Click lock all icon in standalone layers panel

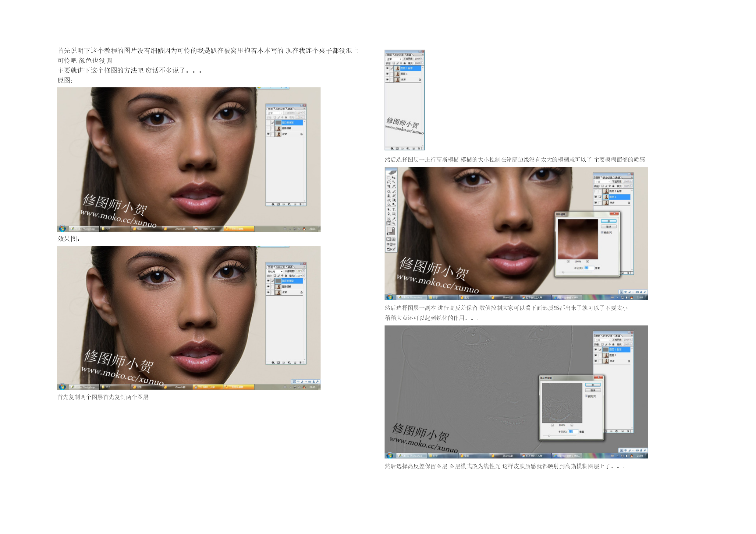tap(405, 63)
